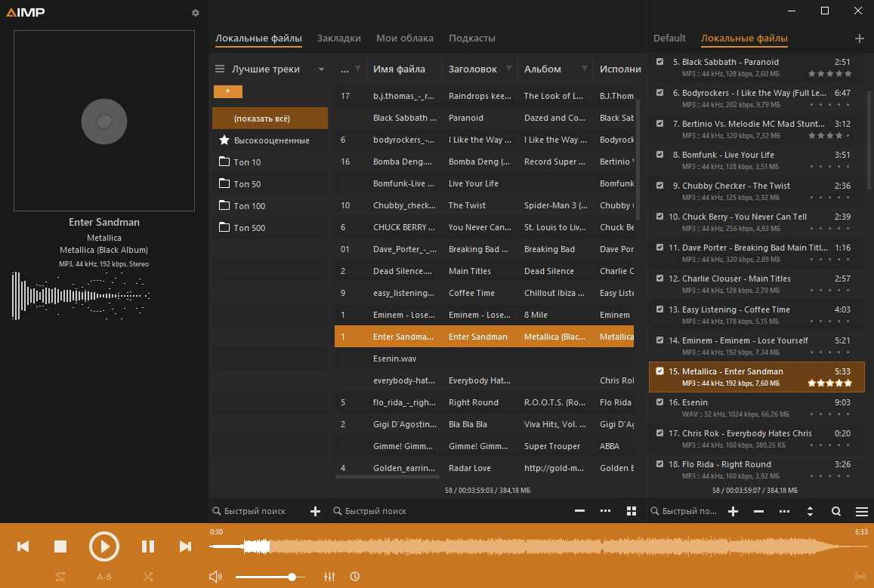This screenshot has width=874, height=588.
Task: Uncheck Metallica - Enter Sandman checkbox
Action: tap(660, 371)
